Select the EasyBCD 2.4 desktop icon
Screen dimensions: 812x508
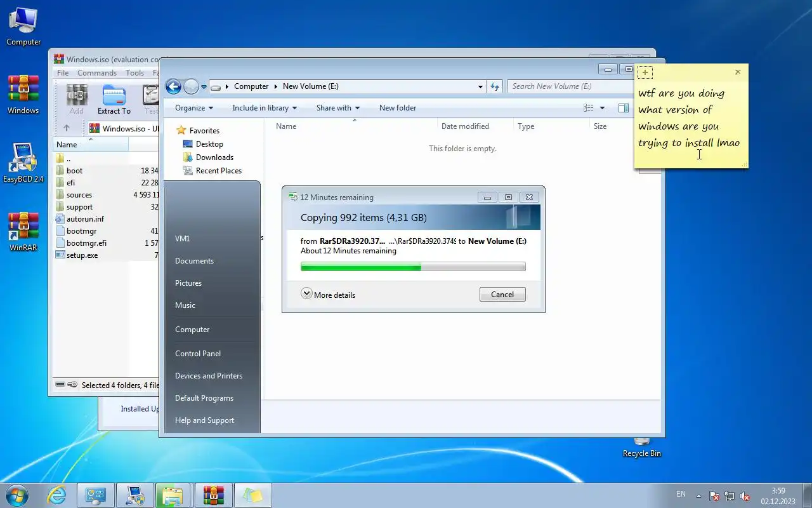pos(23,163)
